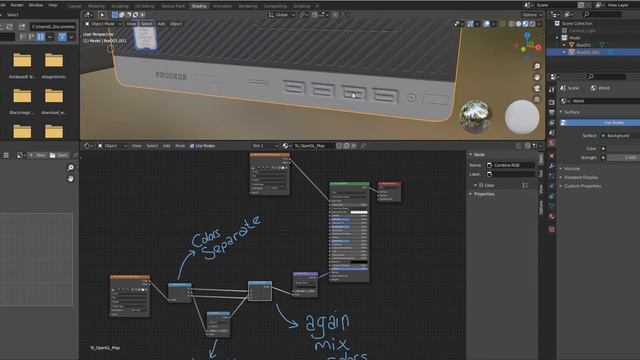Open the Global transform orientation dropdown

282,15
